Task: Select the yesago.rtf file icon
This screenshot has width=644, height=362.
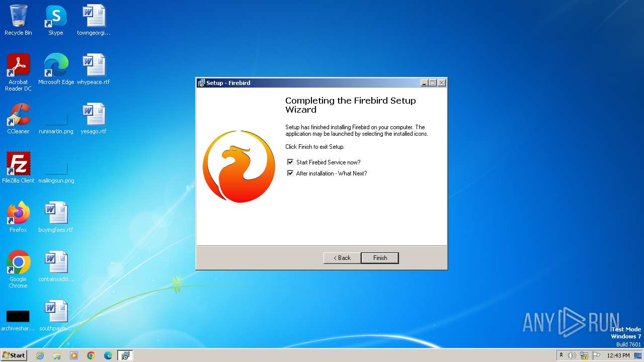Action: pos(94,119)
